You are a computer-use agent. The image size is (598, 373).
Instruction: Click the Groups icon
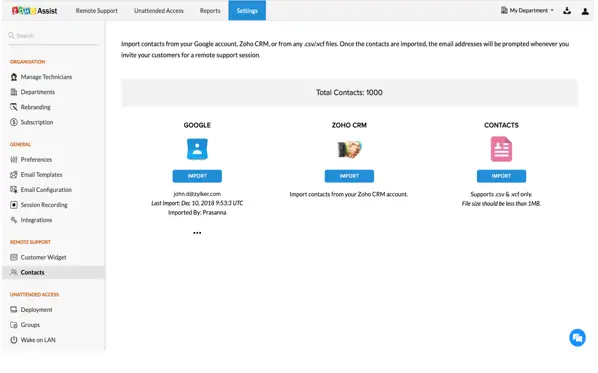[14, 325]
